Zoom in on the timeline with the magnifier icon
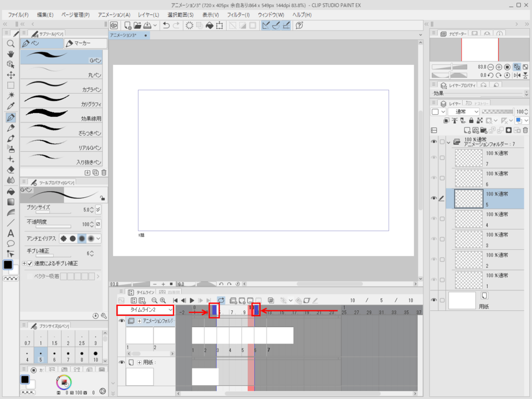The image size is (532, 399). 161,300
